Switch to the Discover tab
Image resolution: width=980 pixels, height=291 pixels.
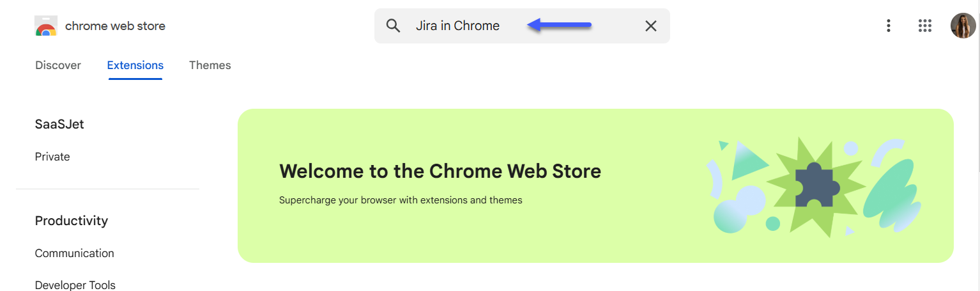click(58, 65)
